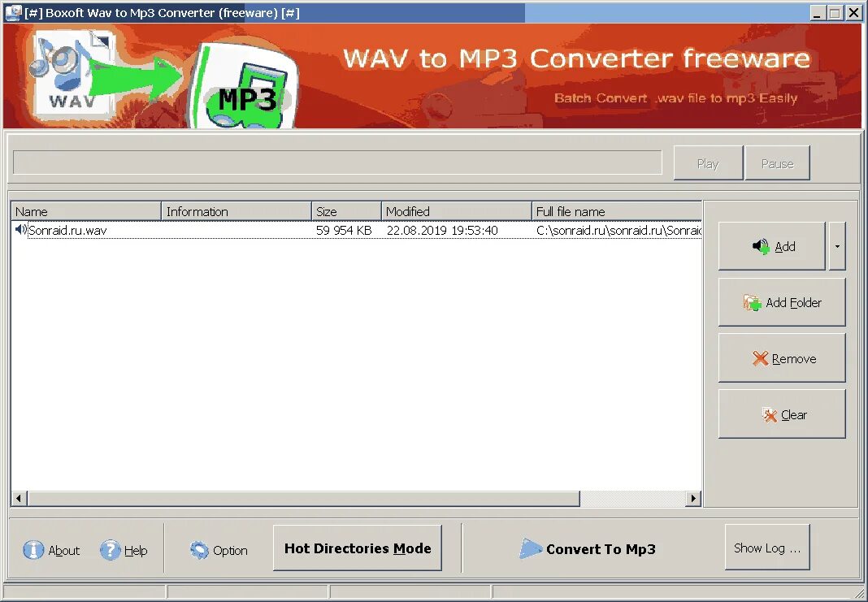Viewport: 868px width, 602px height.
Task: Click the blue arrow icon on Convert To Mp3
Action: click(x=531, y=548)
